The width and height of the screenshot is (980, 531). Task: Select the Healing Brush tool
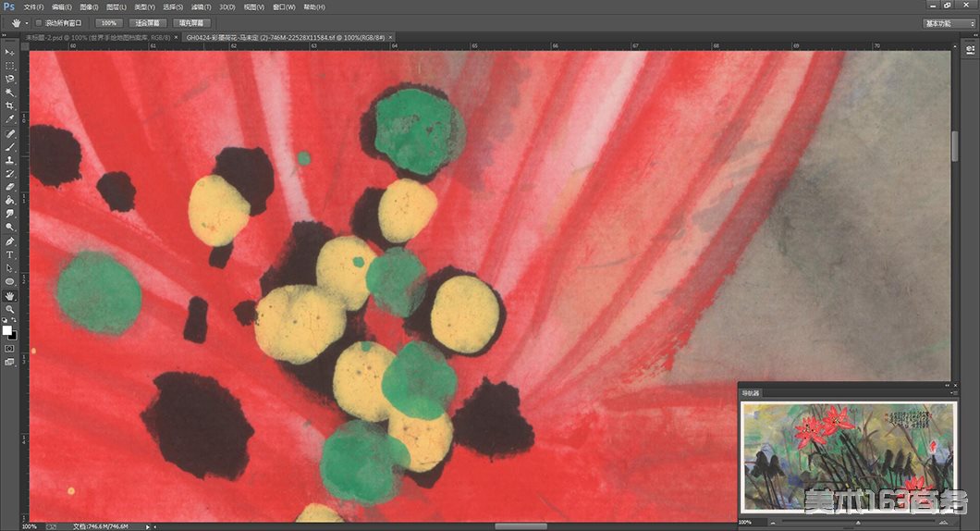click(x=9, y=134)
